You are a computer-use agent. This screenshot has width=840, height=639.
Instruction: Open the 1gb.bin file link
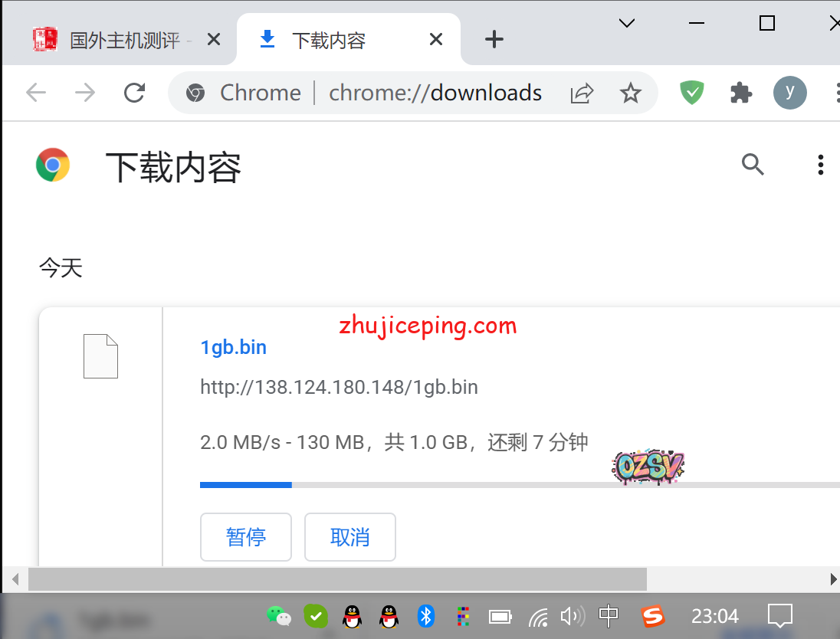[234, 347]
